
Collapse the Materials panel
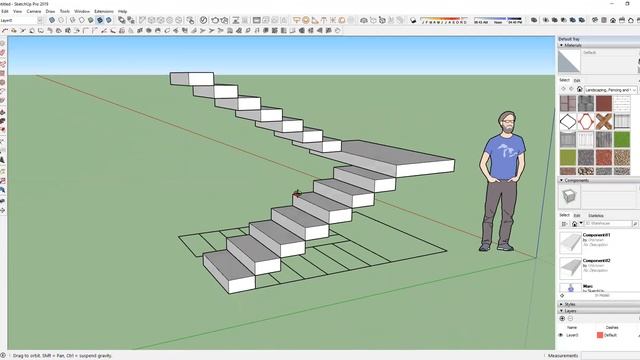562,45
